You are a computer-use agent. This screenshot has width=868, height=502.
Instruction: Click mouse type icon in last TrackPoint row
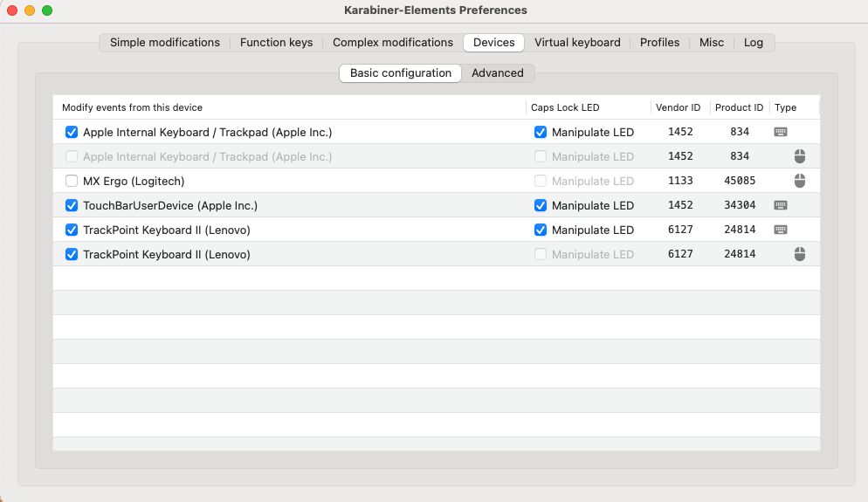(799, 254)
